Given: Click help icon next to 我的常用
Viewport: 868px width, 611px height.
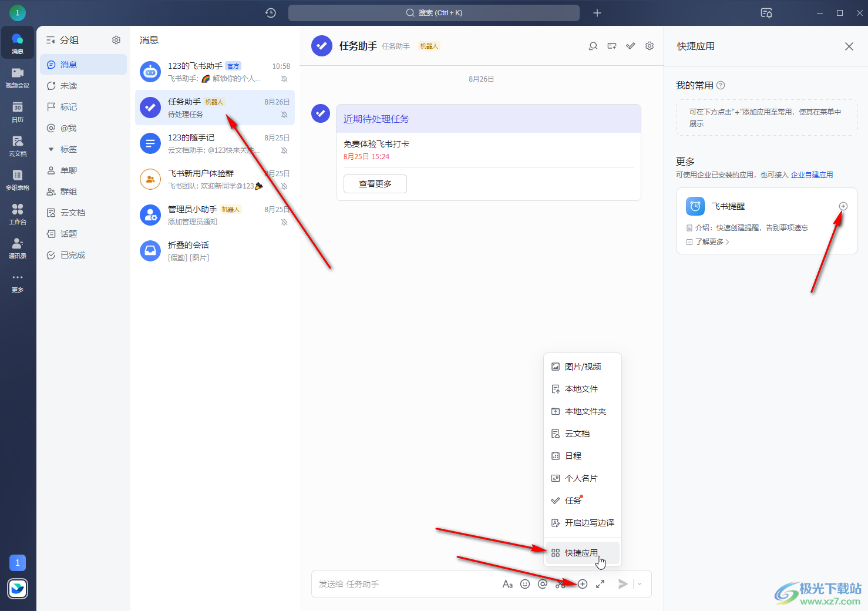Looking at the screenshot, I should point(721,85).
